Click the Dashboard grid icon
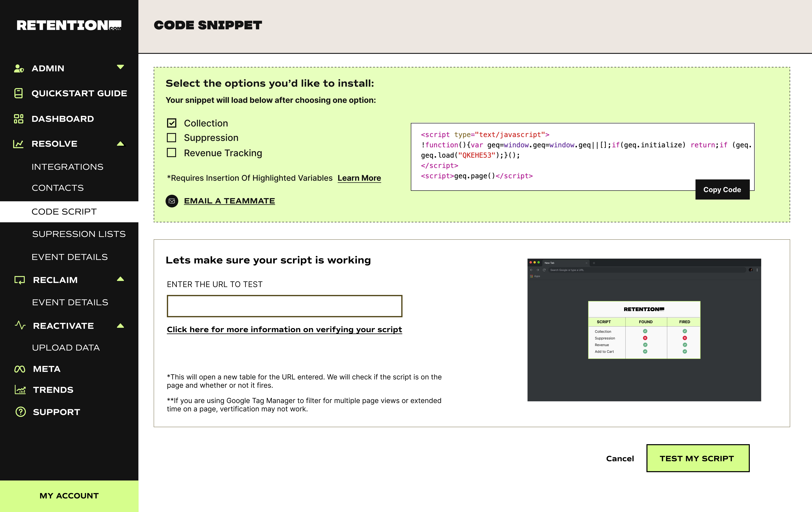Screen dimensions: 812x512 tap(19, 119)
